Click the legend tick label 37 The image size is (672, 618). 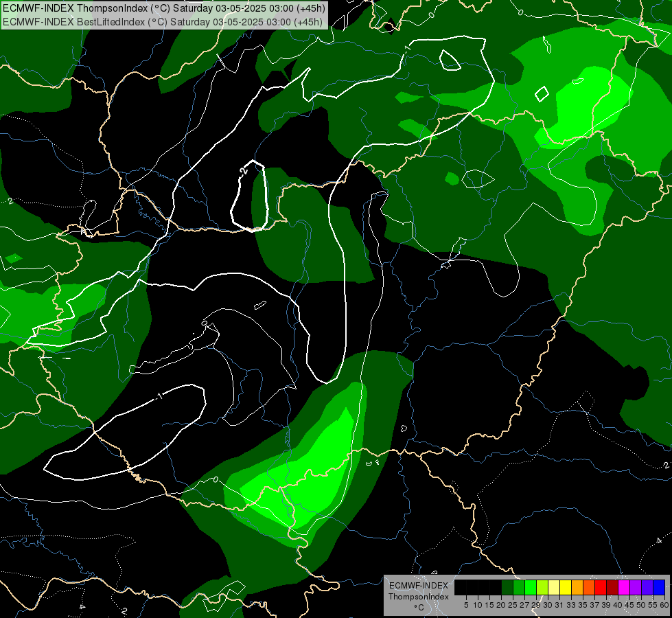coord(594,605)
